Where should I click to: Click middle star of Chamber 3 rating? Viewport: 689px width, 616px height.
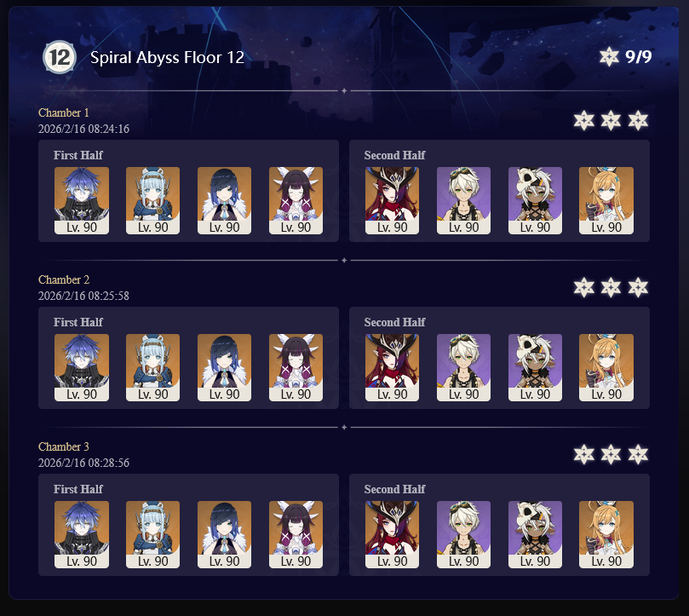[611, 455]
